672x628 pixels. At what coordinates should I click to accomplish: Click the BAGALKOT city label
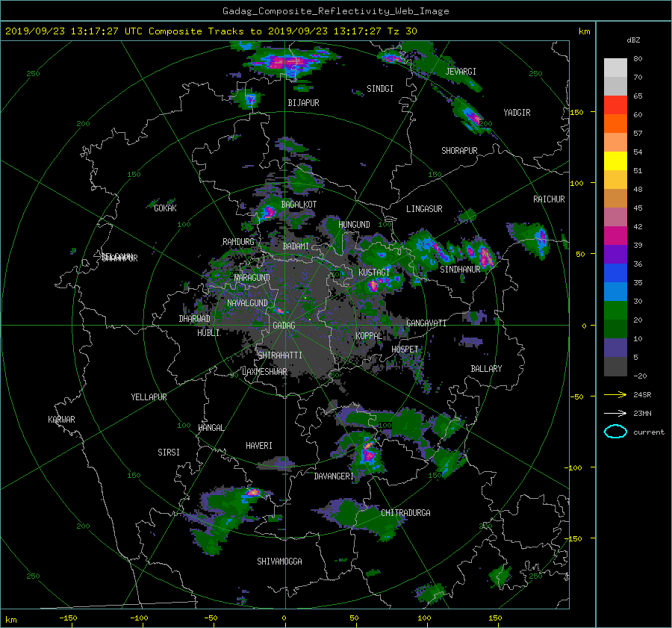click(299, 205)
